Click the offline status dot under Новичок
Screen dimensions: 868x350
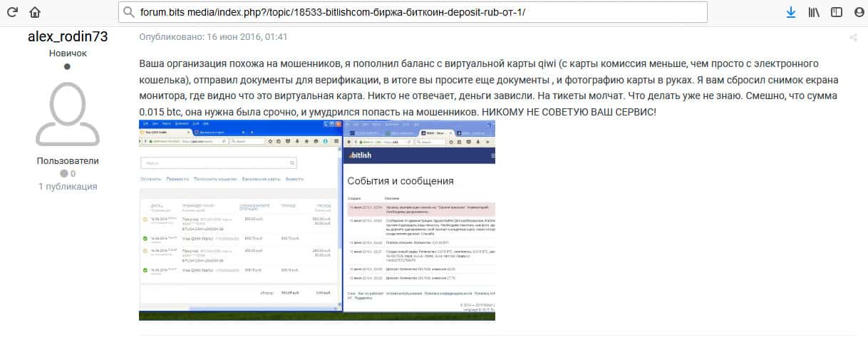pyautogui.click(x=68, y=67)
